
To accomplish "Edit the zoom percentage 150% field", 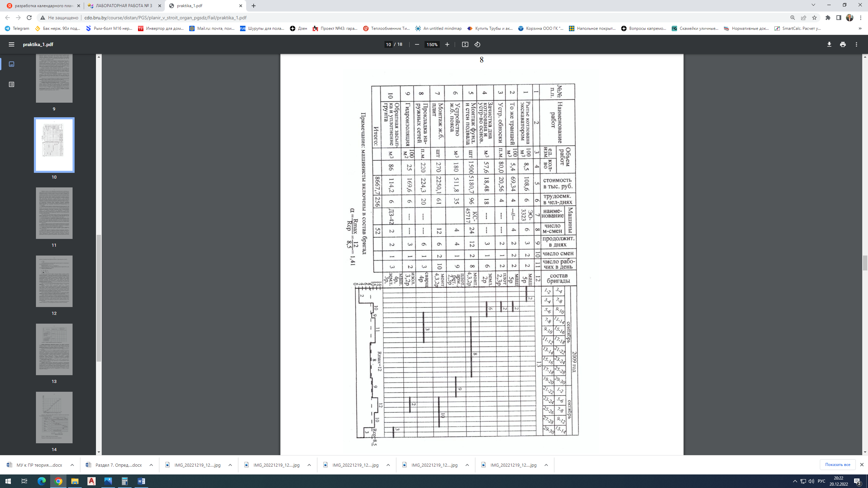I will point(432,44).
